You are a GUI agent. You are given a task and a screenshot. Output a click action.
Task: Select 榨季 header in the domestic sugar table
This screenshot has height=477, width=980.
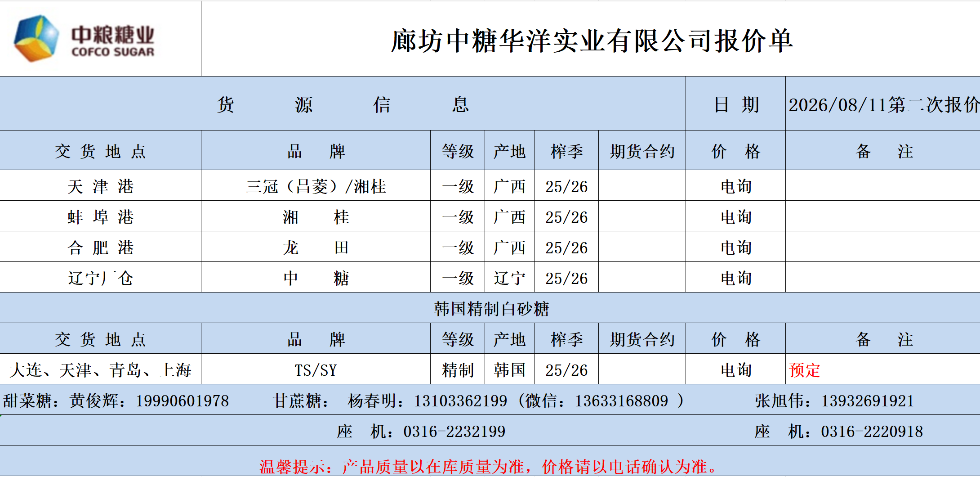coord(566,151)
